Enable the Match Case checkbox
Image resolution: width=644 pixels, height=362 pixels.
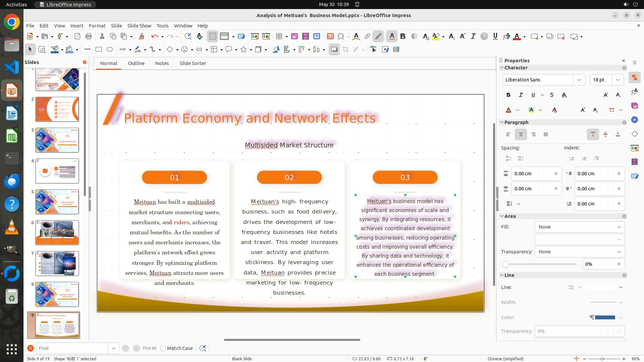point(163,348)
